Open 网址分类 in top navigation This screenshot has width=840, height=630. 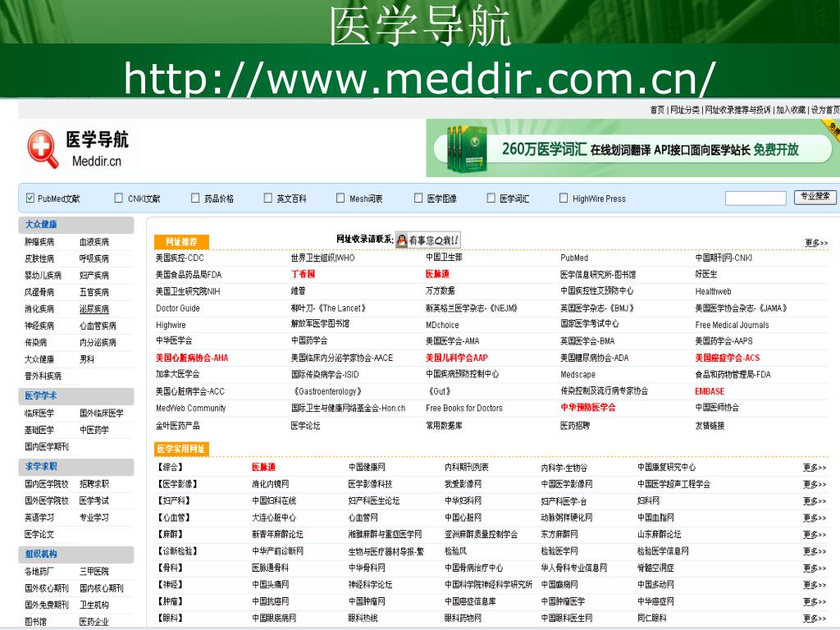click(685, 110)
